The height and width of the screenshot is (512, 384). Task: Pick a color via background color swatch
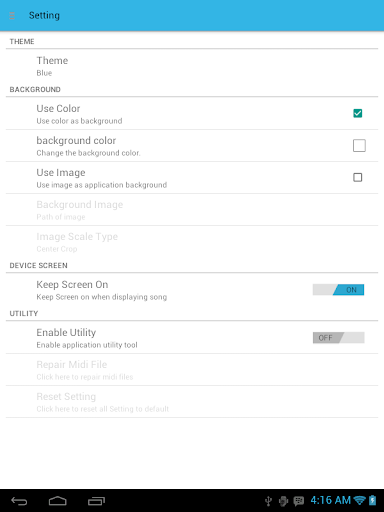359,146
